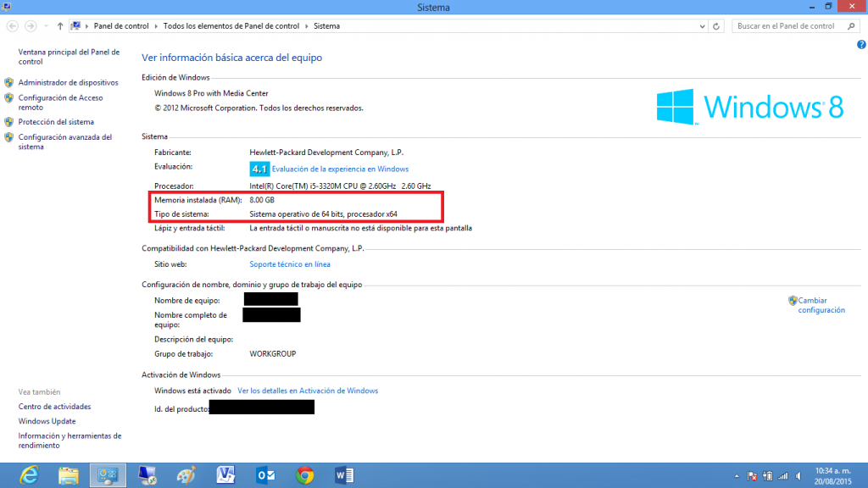
Task: Launch Remote Desktop Connection from taskbar
Action: point(147,475)
